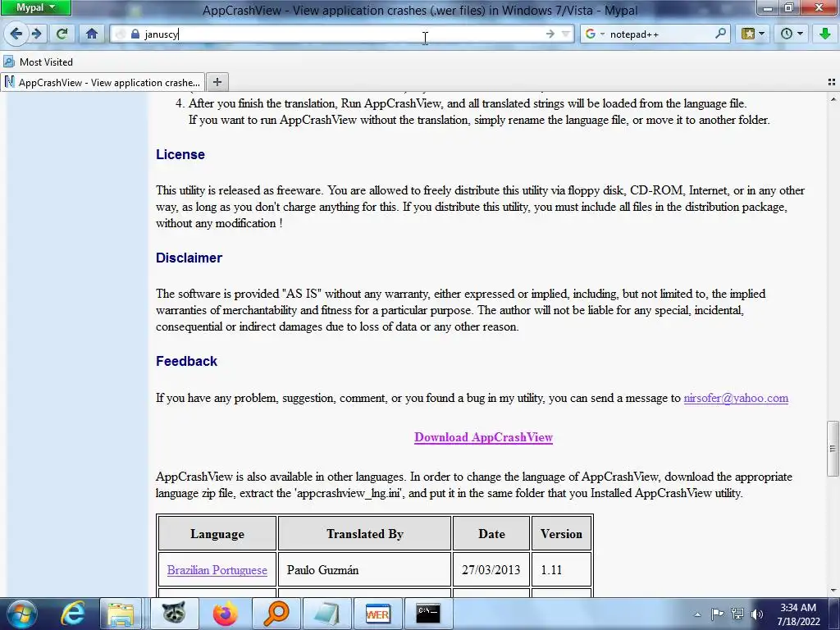Viewport: 840px width, 630px height.
Task: Expand the address bar history dropdown
Action: pos(566,34)
